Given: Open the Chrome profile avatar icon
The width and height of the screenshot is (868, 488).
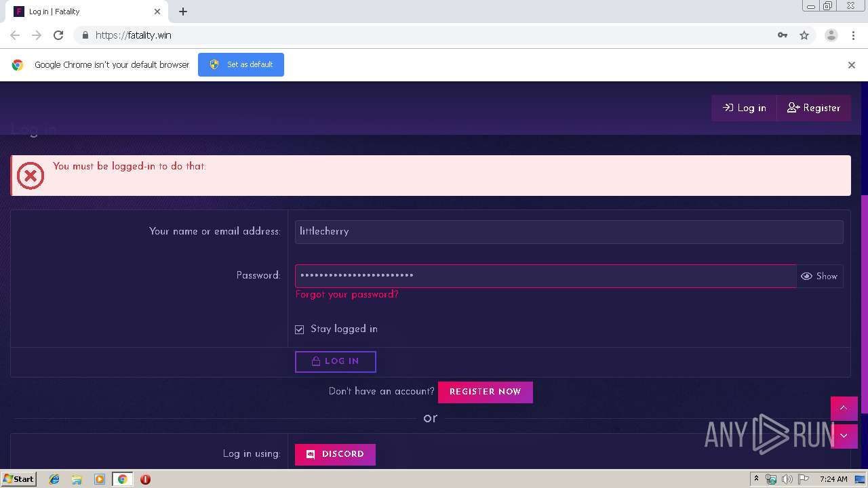Looking at the screenshot, I should coord(831,35).
